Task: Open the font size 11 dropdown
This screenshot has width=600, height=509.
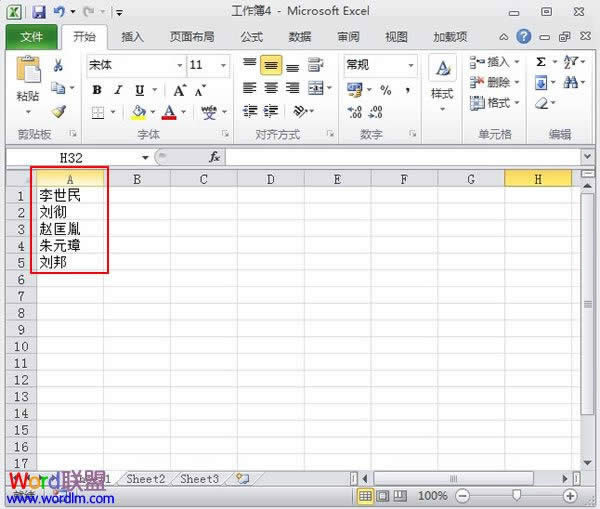Action: pos(223,65)
